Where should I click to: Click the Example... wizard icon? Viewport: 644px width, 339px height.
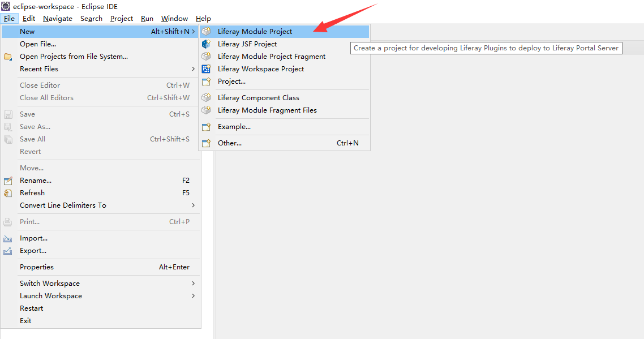click(x=206, y=127)
